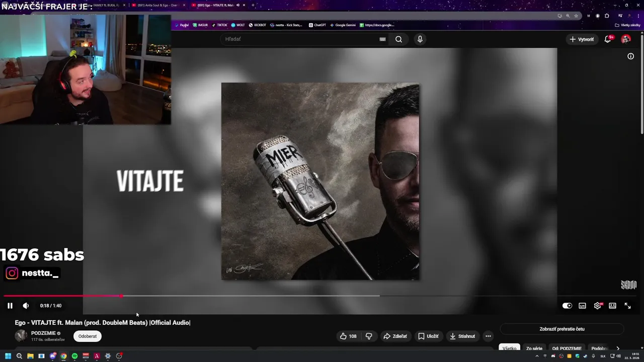
Task: Open Windows taskbar search
Action: pos(19,356)
